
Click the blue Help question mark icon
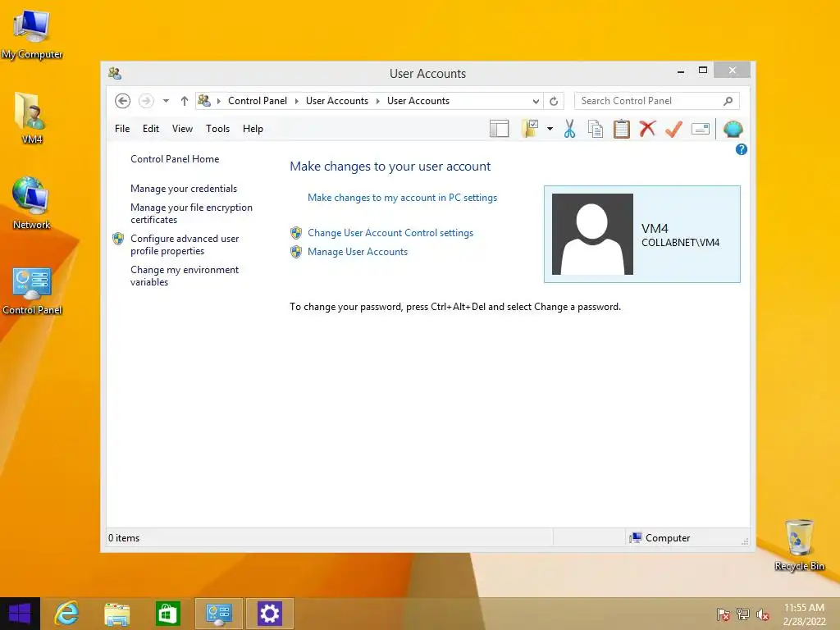(x=741, y=149)
